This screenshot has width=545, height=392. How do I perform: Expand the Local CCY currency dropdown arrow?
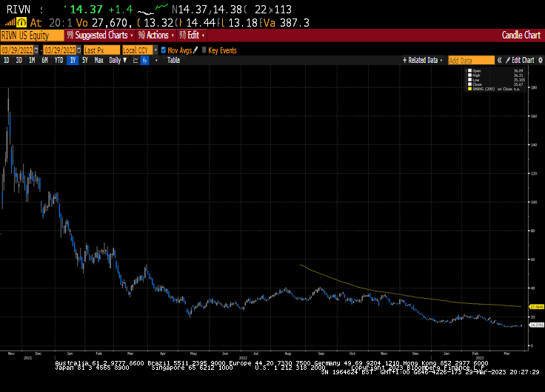156,50
